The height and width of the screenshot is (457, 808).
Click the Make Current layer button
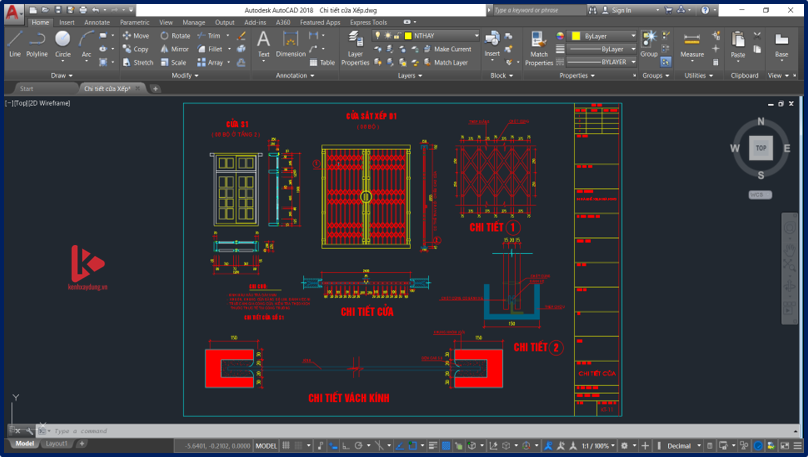[452, 49]
